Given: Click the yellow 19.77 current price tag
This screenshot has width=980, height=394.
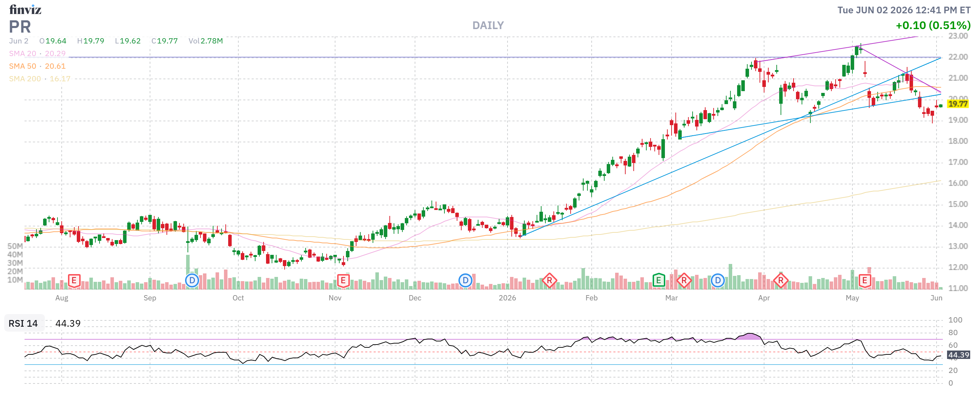Looking at the screenshot, I should point(958,104).
